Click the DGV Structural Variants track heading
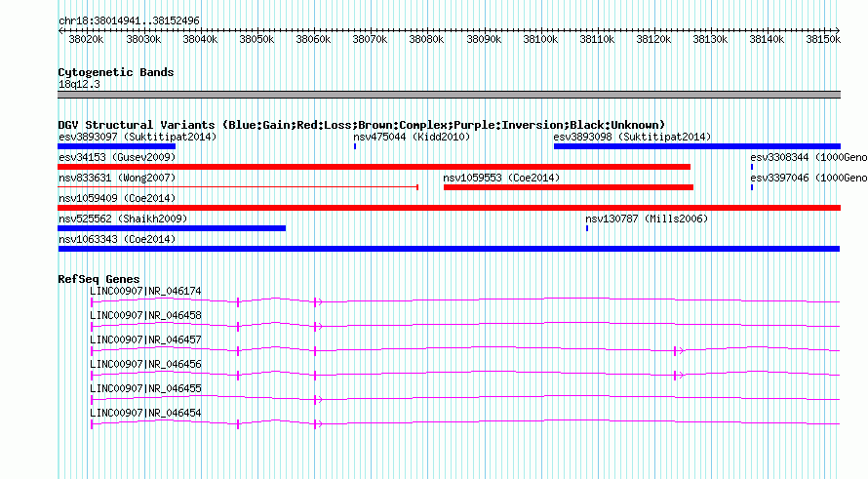This screenshot has height=479, width=868. pyautogui.click(x=362, y=125)
